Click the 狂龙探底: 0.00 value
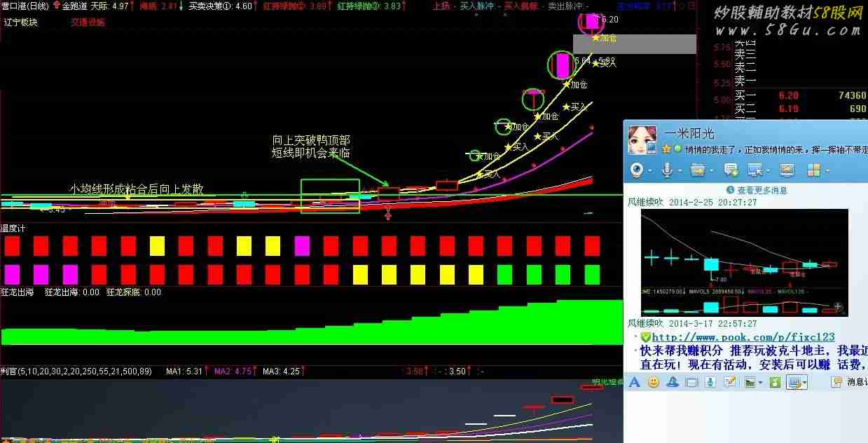Screen dimensions: 868x443 [133, 292]
